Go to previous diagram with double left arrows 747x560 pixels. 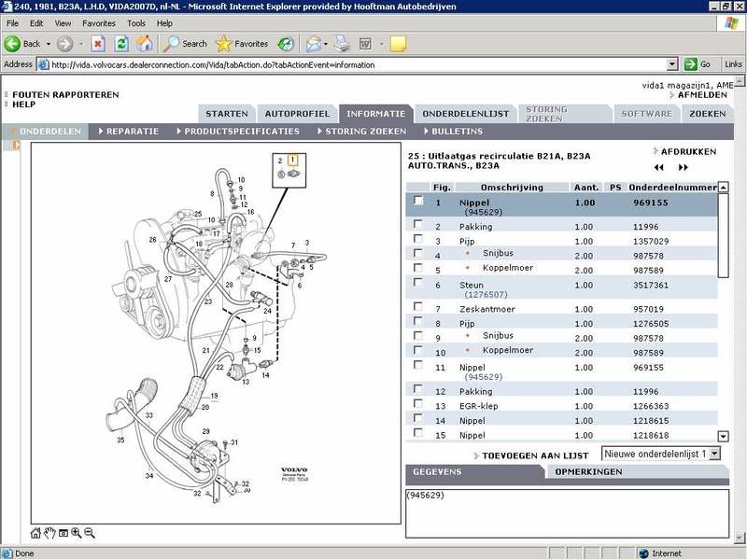pos(659,168)
